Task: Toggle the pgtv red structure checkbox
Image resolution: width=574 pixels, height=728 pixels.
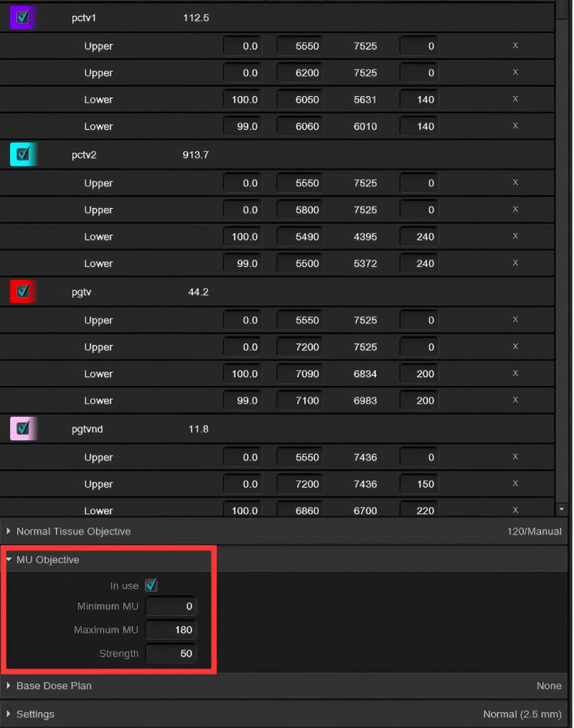Action: [23, 291]
